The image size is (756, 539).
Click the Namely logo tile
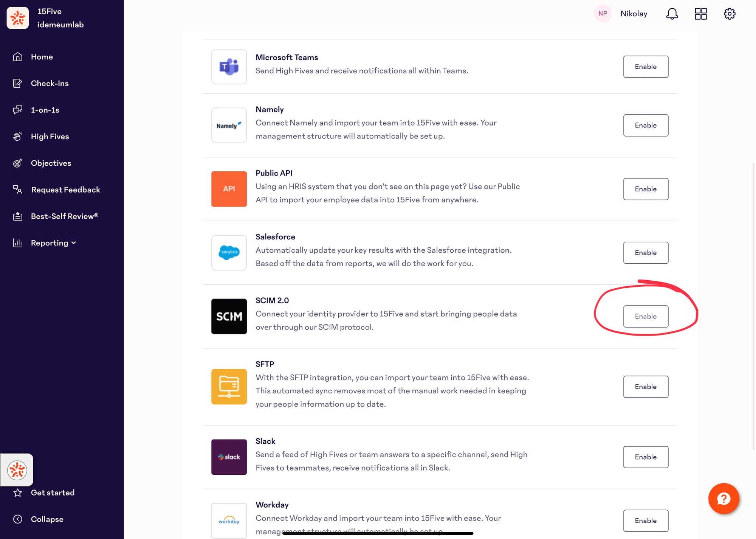point(229,125)
